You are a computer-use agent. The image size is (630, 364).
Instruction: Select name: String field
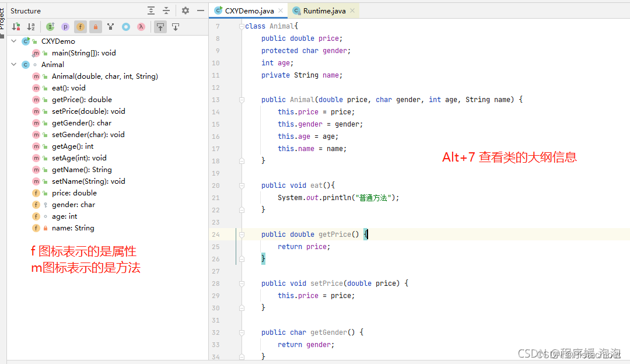[x=73, y=228]
